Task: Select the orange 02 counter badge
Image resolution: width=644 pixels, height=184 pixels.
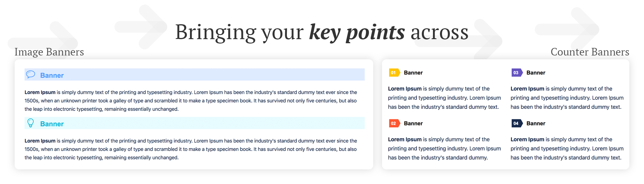Action: [x=394, y=124]
